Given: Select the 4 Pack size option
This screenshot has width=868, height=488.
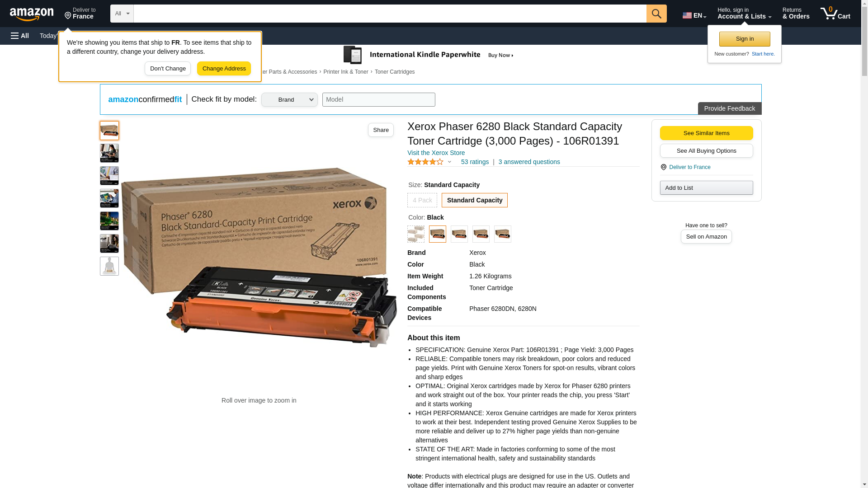Looking at the screenshot, I should (422, 200).
